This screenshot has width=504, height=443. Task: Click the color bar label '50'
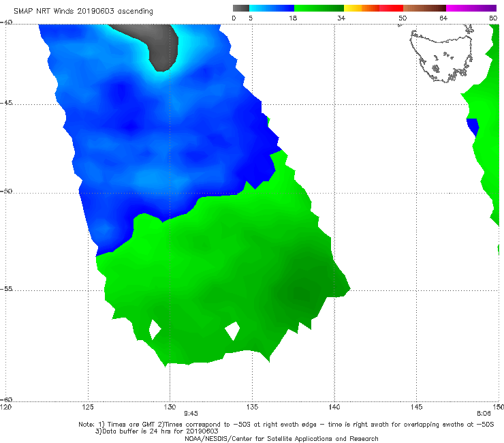(x=403, y=18)
